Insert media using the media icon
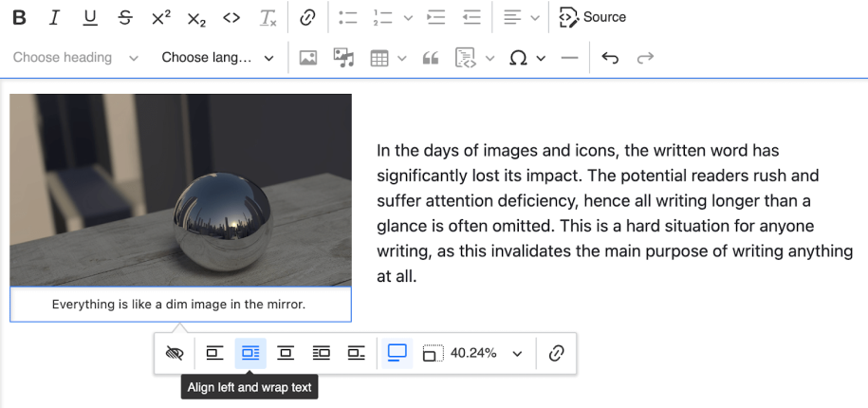Image resolution: width=868 pixels, height=408 pixels. tap(343, 58)
